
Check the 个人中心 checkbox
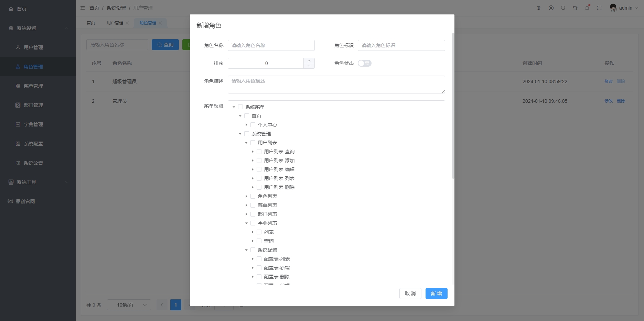click(253, 125)
